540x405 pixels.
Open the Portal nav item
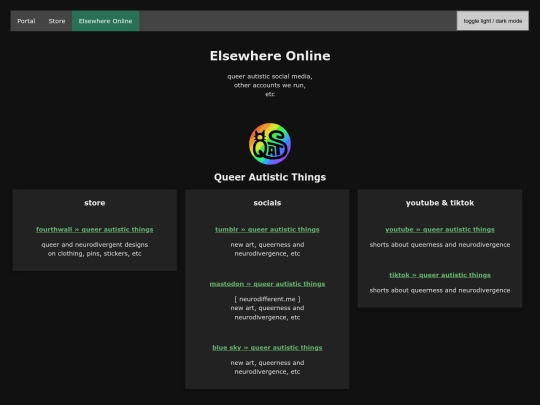pos(26,21)
